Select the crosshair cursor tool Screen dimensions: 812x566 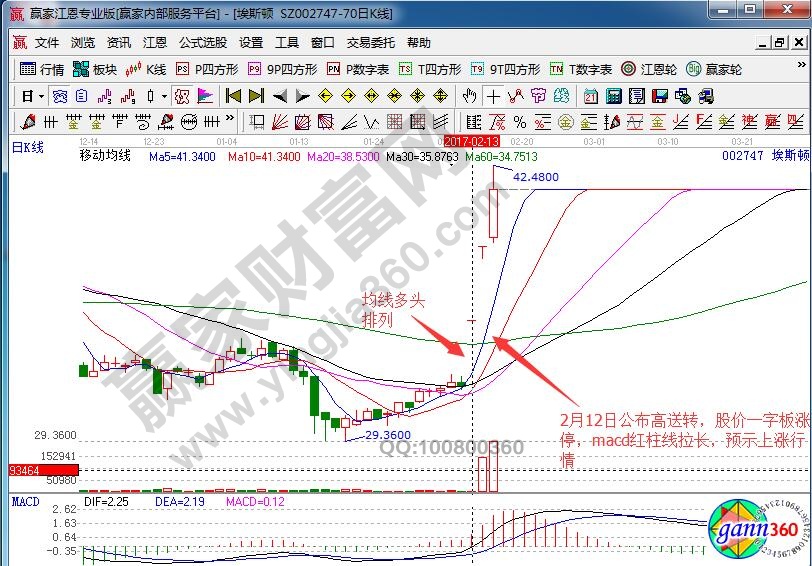click(493, 96)
